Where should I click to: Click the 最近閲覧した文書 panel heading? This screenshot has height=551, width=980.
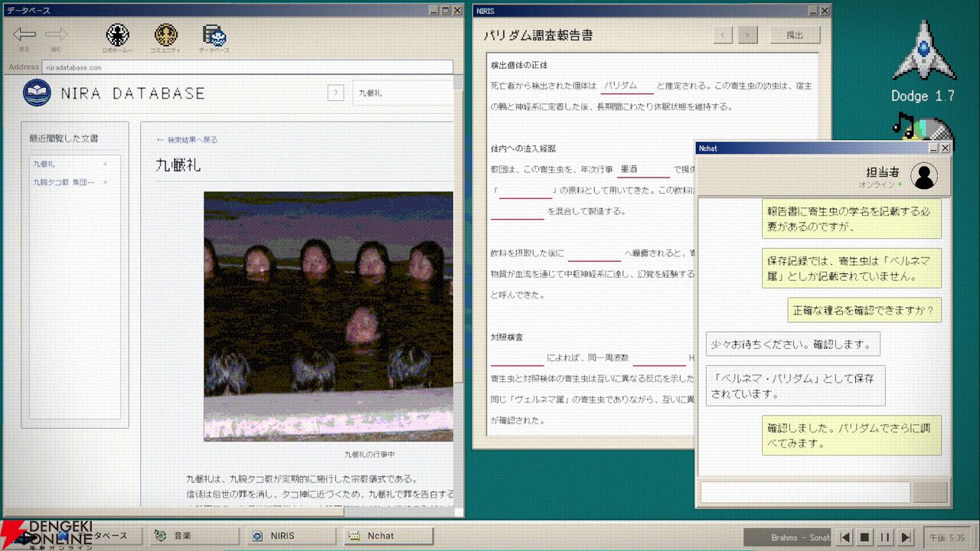pyautogui.click(x=64, y=139)
